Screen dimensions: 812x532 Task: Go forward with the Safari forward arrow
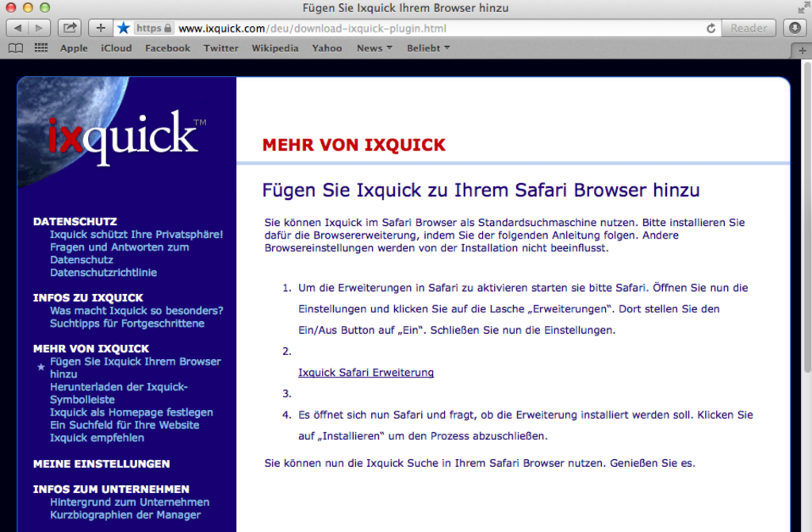tap(40, 28)
